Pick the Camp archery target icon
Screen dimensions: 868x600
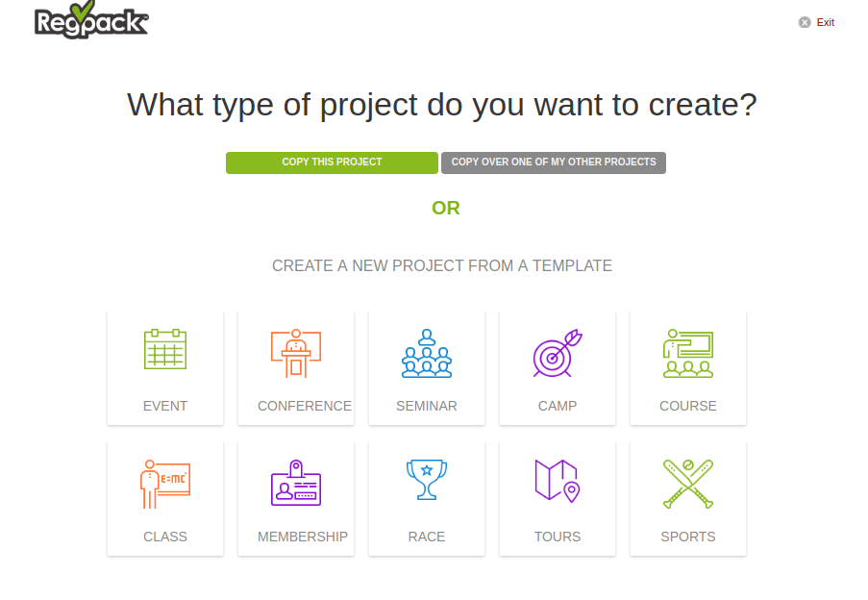click(558, 353)
